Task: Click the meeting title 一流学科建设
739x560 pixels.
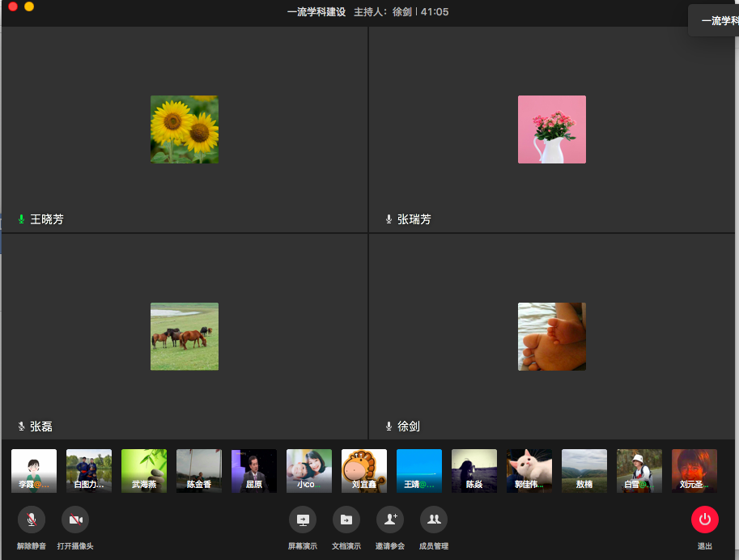Action: (x=316, y=12)
